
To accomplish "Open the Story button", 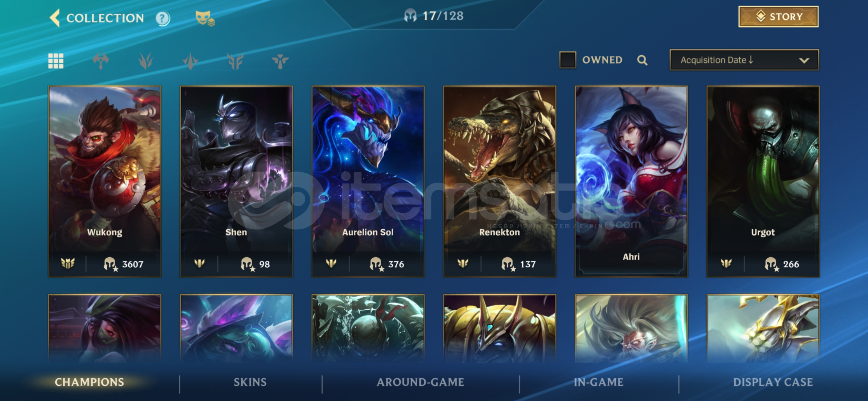I will click(778, 16).
